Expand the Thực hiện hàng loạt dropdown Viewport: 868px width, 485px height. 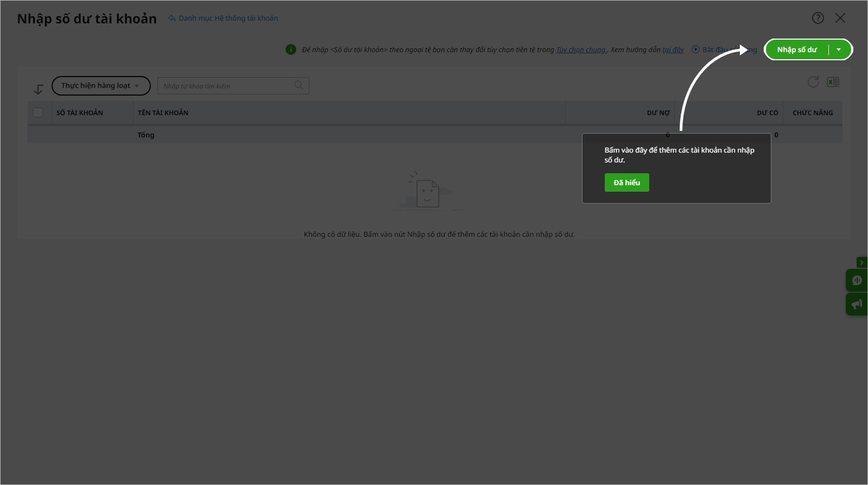click(100, 86)
